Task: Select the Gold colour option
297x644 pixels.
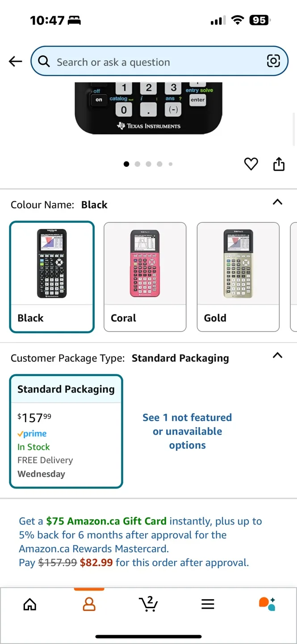Action: point(238,277)
